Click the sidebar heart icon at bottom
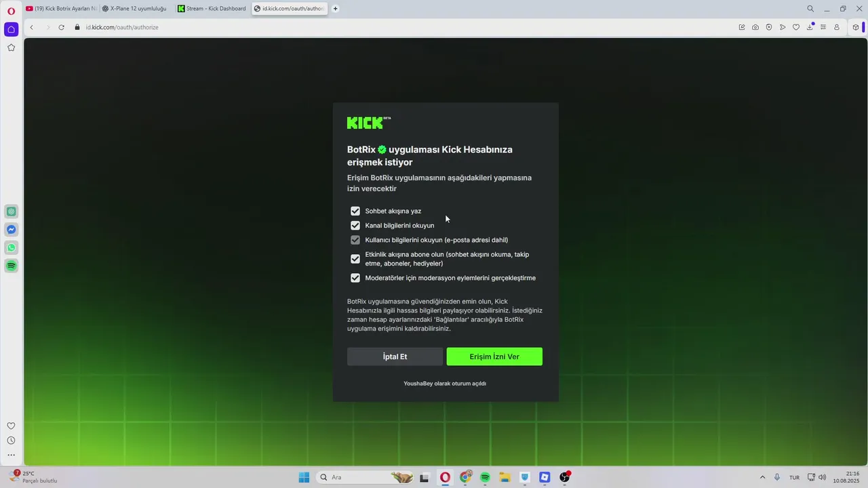The image size is (868, 488). [x=11, y=426]
